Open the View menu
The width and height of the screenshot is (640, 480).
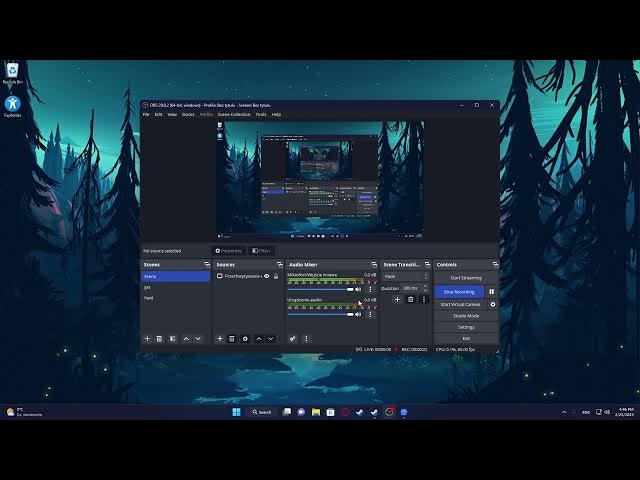click(172, 115)
